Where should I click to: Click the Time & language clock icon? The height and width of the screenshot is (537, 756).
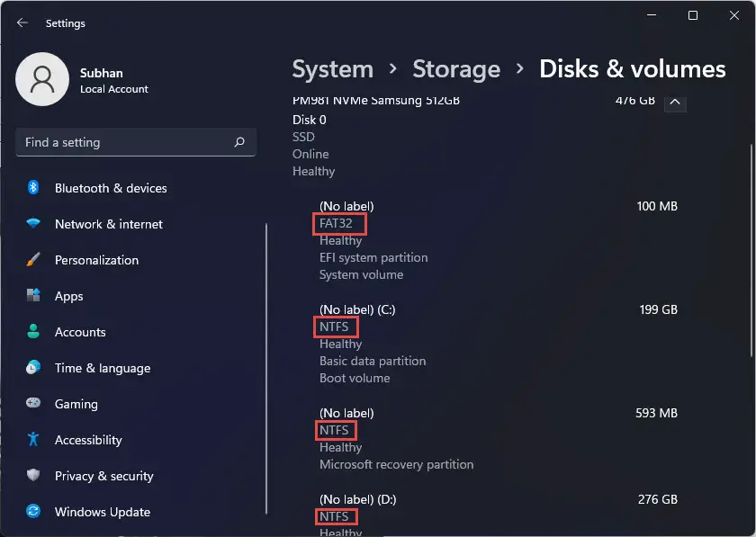coord(33,367)
